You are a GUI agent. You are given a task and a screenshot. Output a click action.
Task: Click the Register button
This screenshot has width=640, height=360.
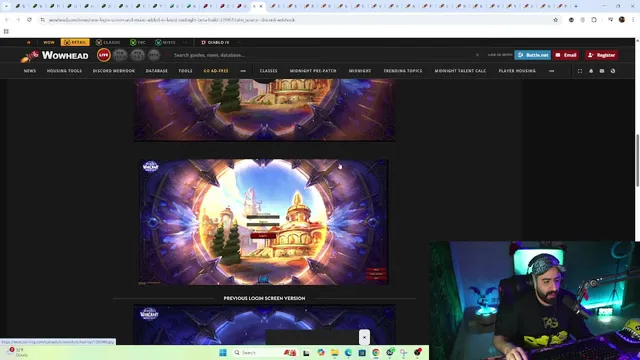[602, 55]
